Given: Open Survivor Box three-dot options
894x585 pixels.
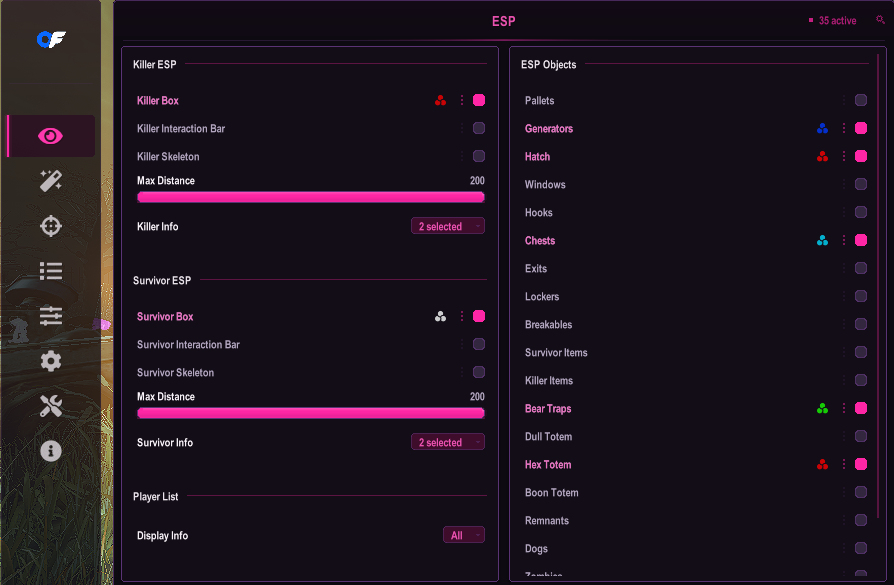Looking at the screenshot, I should [x=462, y=316].
